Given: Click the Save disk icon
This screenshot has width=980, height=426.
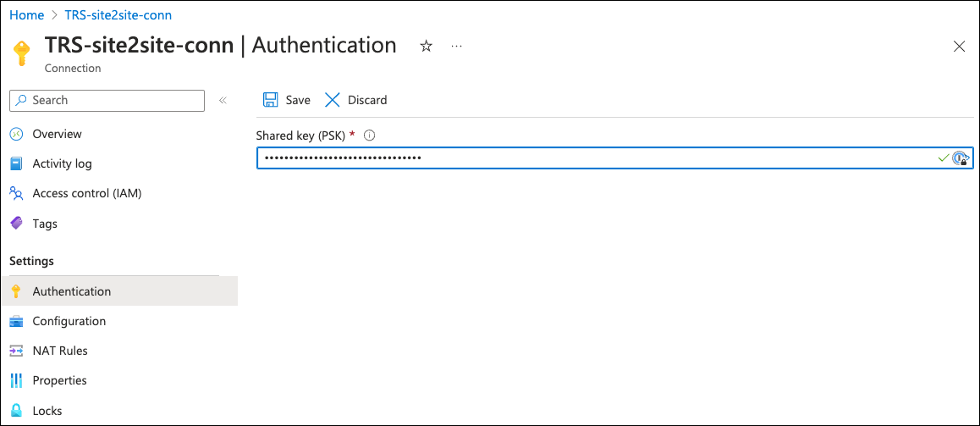Looking at the screenshot, I should (x=271, y=100).
